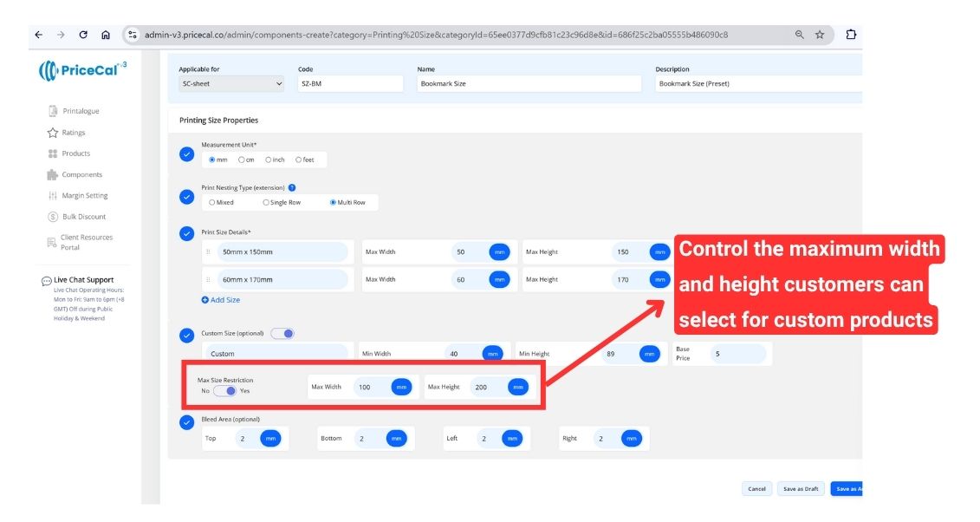Open the Components sidebar menu
This screenshot has width=980, height=522.
pyautogui.click(x=81, y=174)
